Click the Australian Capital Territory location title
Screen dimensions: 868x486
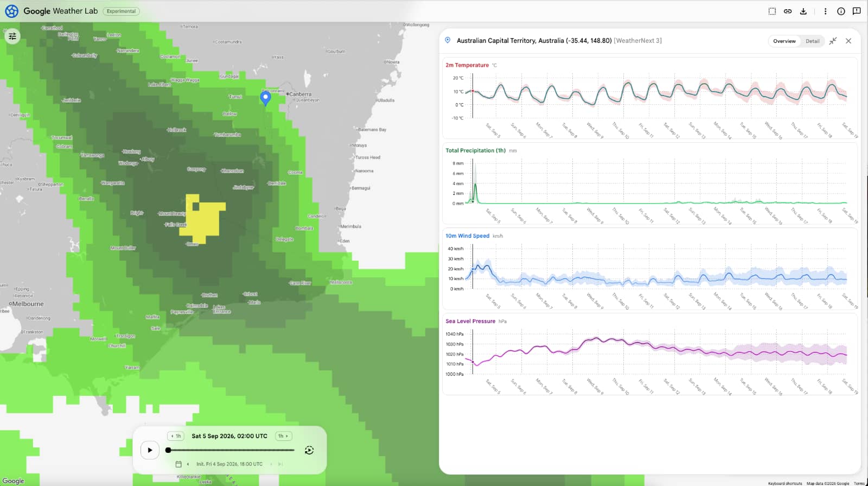click(534, 41)
